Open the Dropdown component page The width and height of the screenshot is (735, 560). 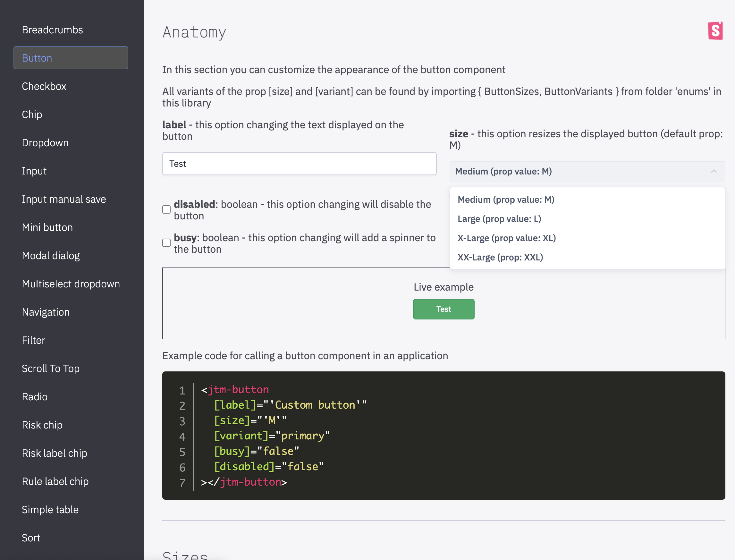point(45,143)
